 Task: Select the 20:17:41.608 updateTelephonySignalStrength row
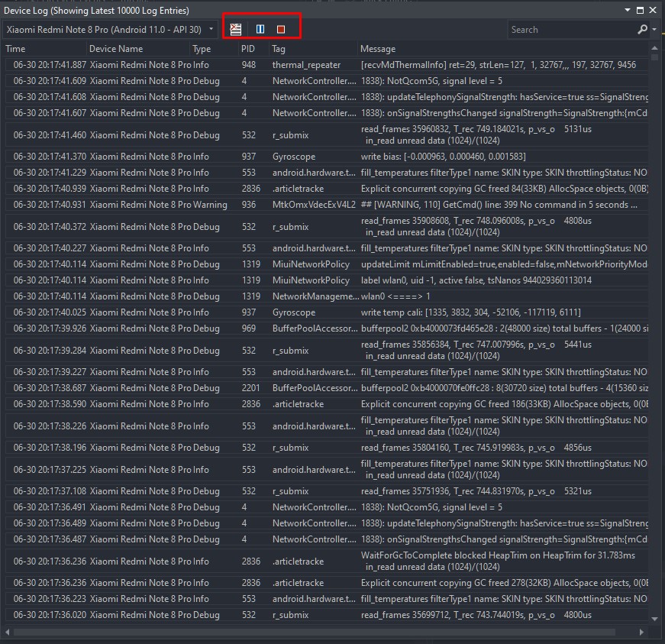327,97
